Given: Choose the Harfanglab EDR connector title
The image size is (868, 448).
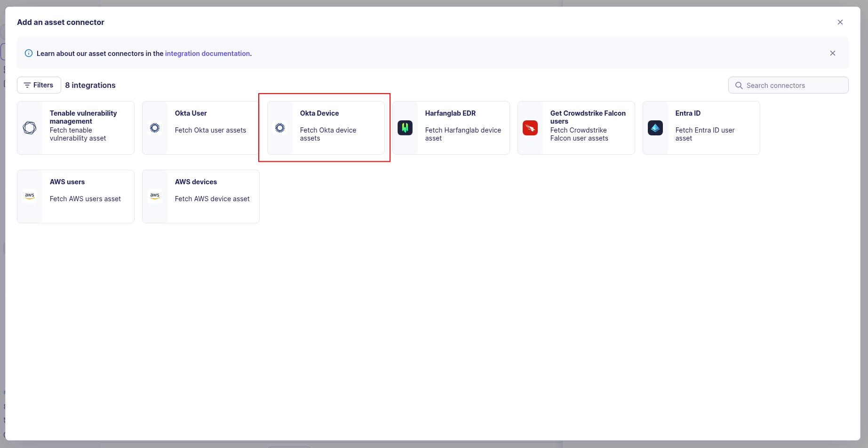Looking at the screenshot, I should (450, 113).
